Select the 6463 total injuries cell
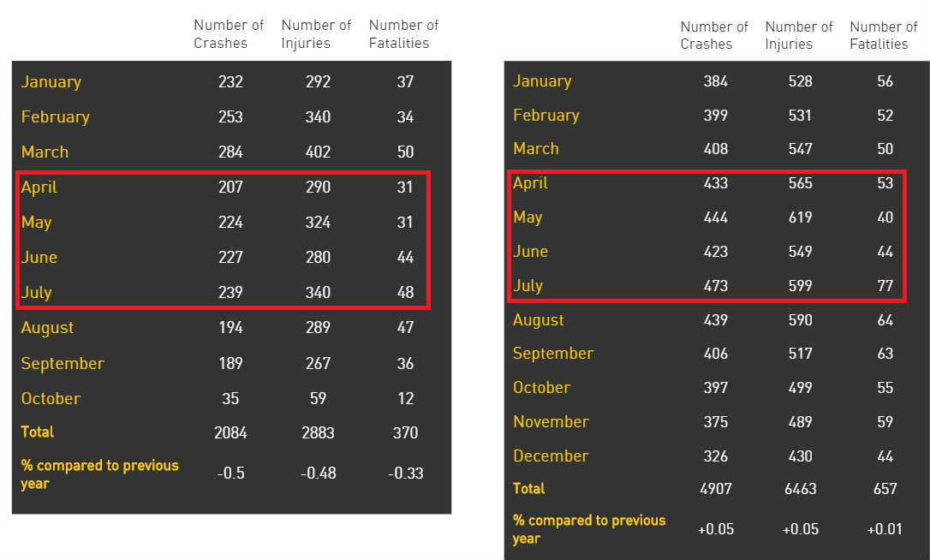The width and height of the screenshot is (930, 560). [x=800, y=489]
